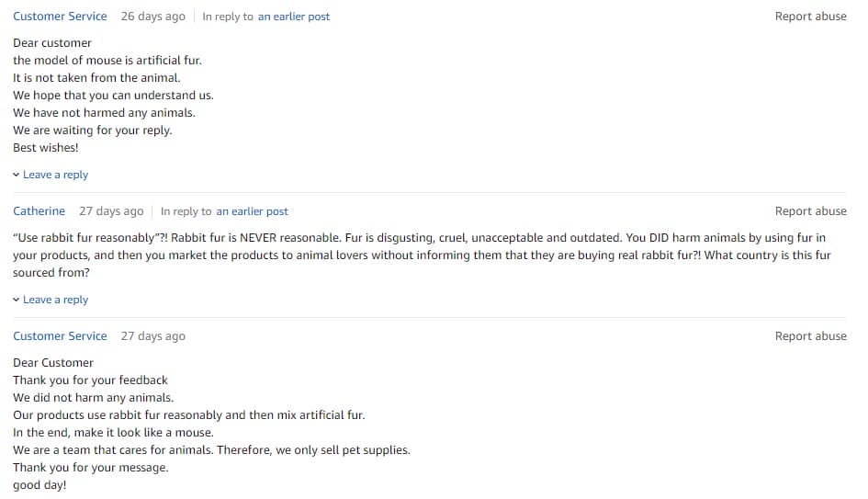Click "27 days ago" timestamp next to Catherine
This screenshot has height=499, width=868.
point(111,211)
